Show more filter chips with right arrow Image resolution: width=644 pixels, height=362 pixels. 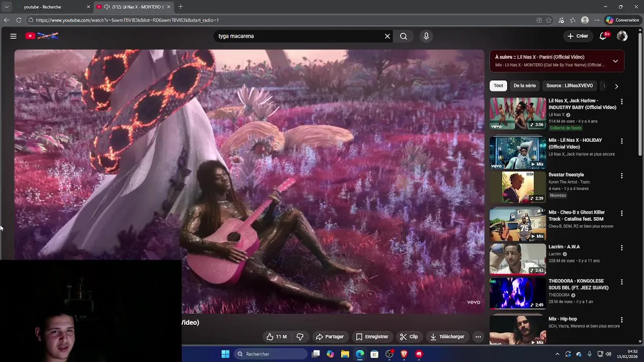coord(616,86)
